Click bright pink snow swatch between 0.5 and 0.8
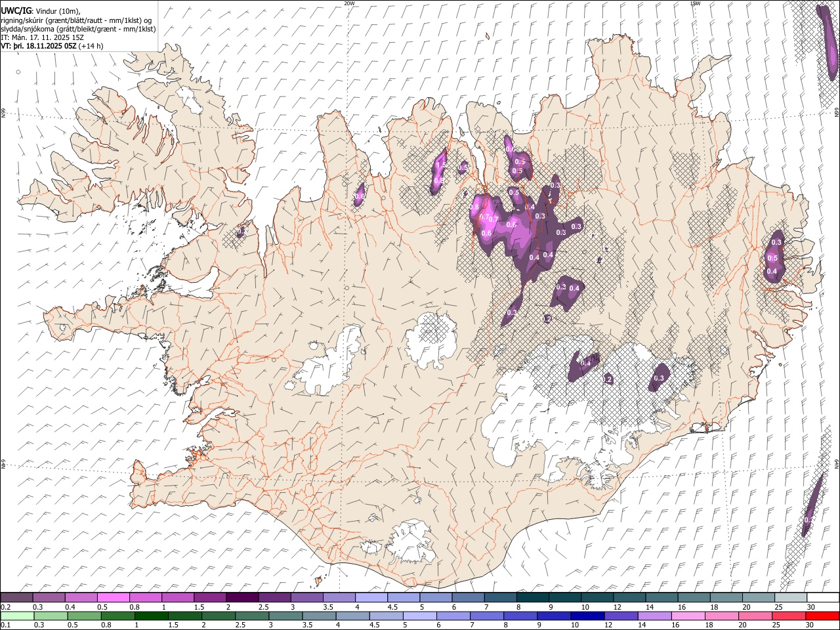This screenshot has height=630, width=840. (114, 597)
